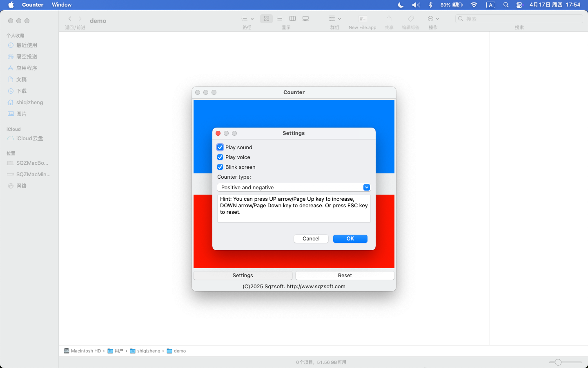
Task: Open the Finder path dropdown
Action: [x=247, y=19]
